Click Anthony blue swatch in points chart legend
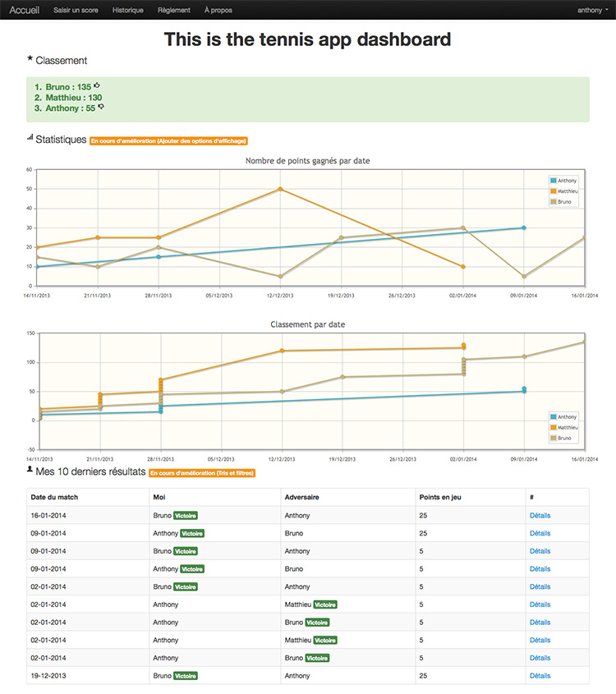 (553, 181)
